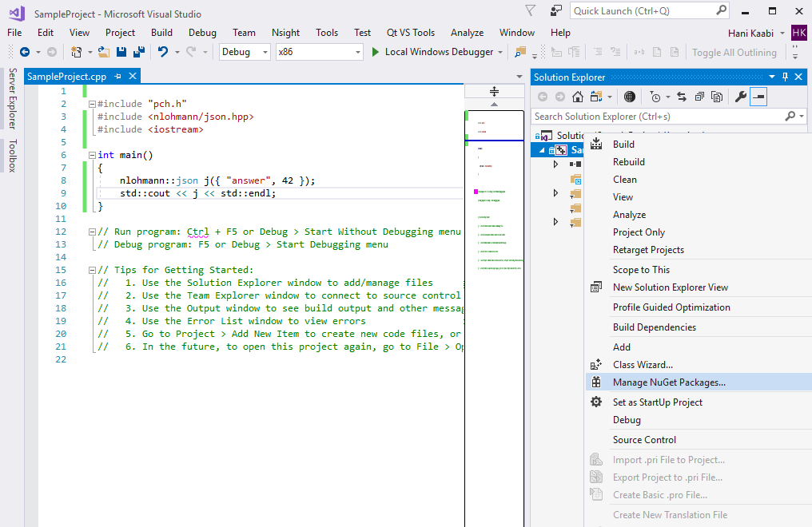Click the Save All toolbar icon

(x=139, y=52)
